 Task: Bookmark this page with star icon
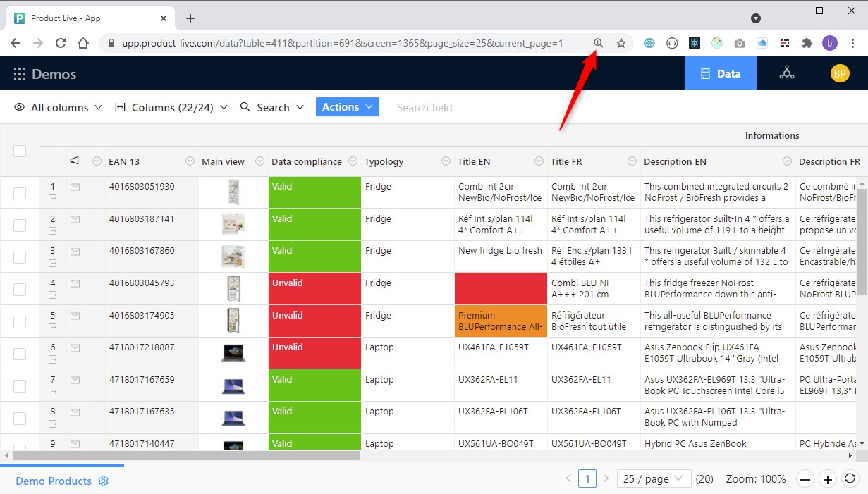click(621, 43)
